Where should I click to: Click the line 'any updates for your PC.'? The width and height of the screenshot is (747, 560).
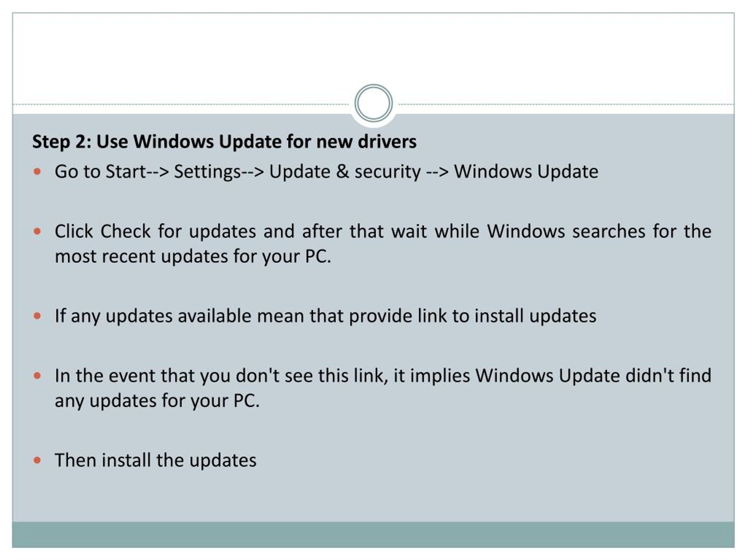pyautogui.click(x=157, y=401)
